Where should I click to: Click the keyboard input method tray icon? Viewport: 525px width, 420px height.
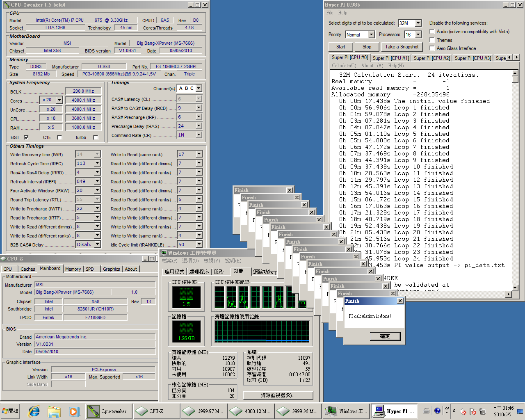427,411
